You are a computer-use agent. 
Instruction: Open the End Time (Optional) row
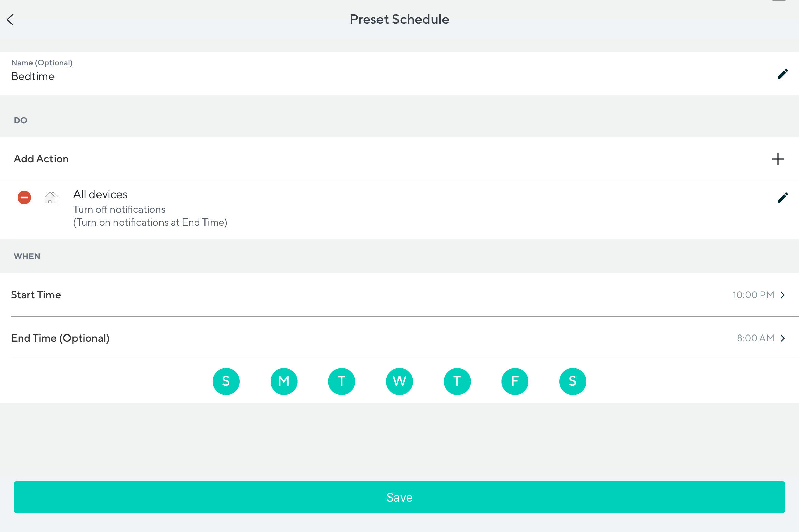coord(61,338)
